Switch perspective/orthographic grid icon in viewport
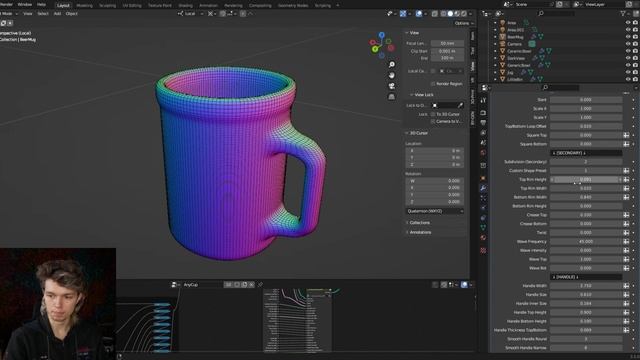640x360 pixels. click(391, 96)
